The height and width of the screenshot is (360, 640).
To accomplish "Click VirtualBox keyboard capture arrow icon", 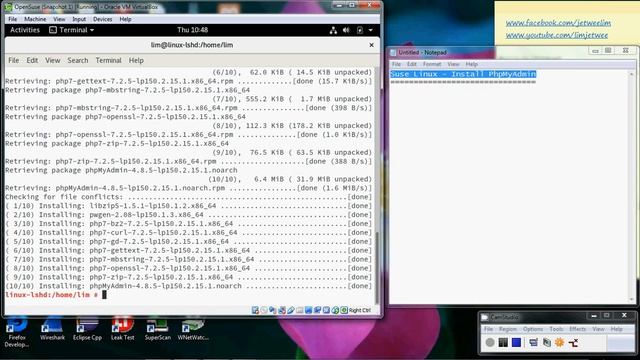I will 344,310.
